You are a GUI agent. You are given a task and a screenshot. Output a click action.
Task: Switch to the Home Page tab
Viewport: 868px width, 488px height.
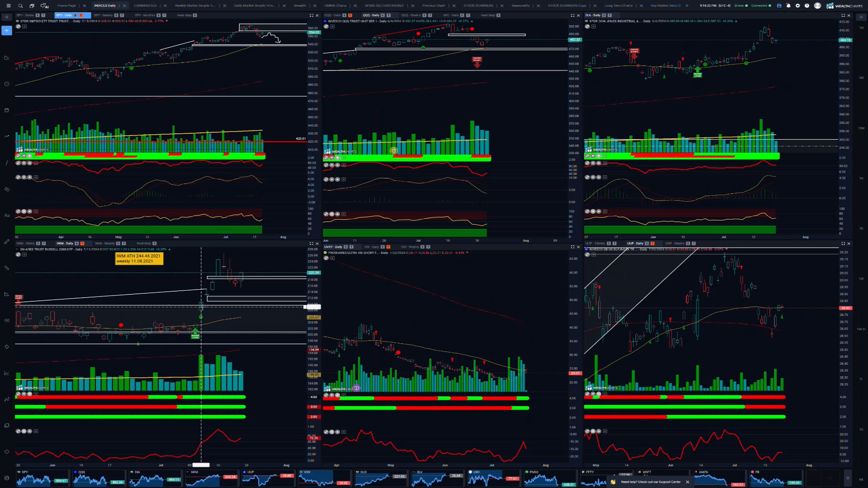click(x=66, y=6)
